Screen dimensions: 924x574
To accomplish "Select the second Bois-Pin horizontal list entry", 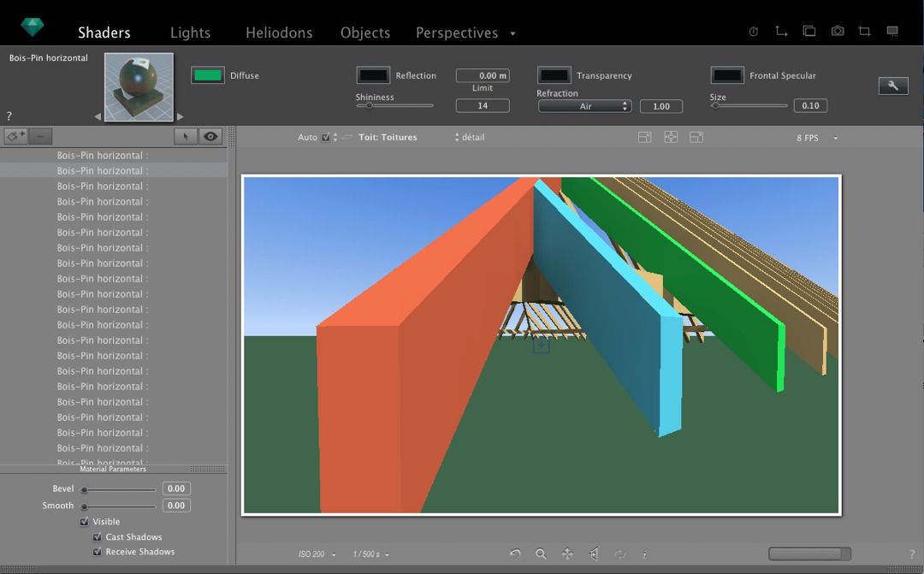I will point(103,171).
